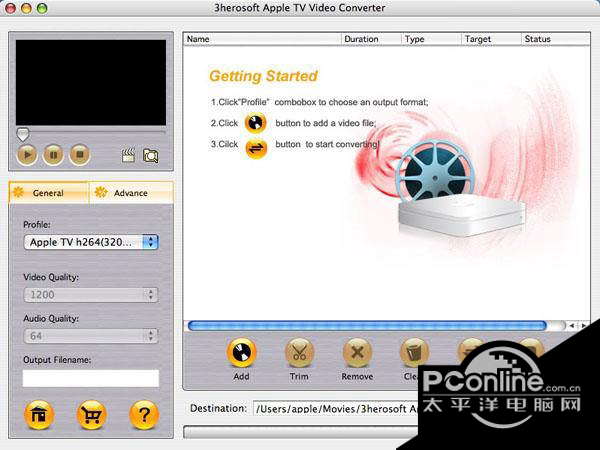Click the Remove button

357,353
